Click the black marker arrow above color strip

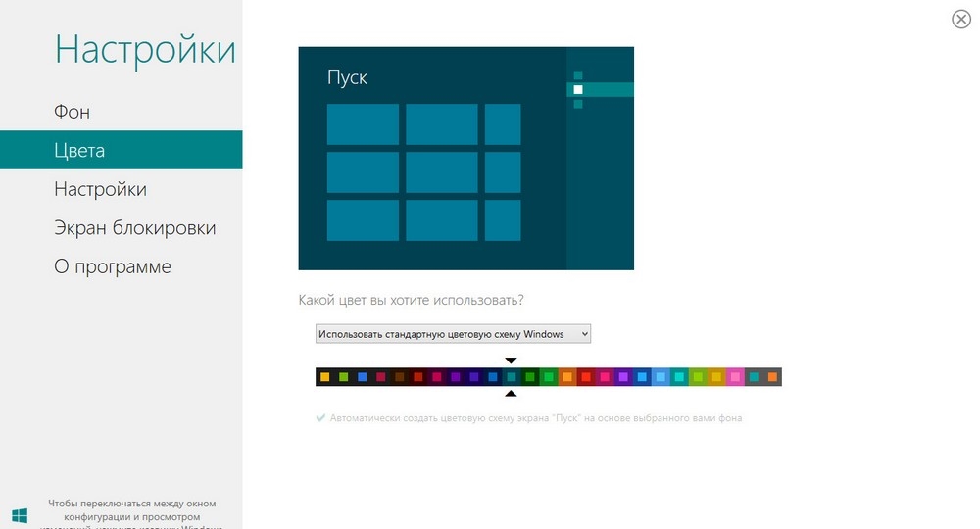(512, 361)
